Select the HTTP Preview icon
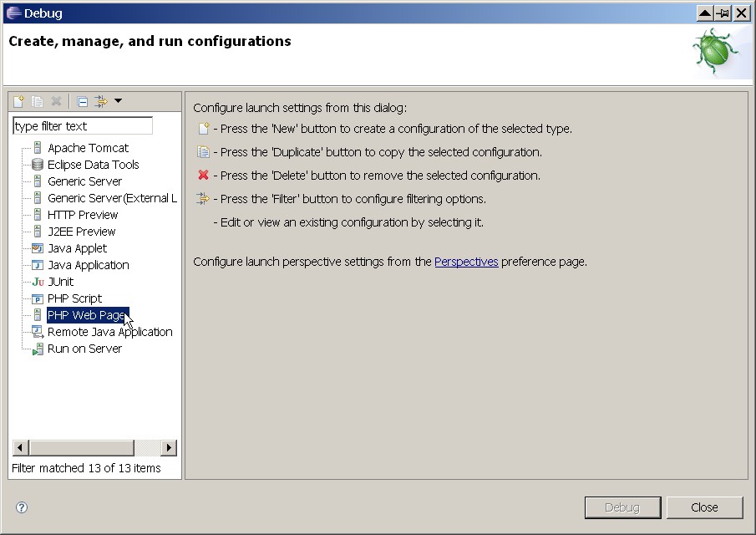The image size is (756, 535). (38, 215)
